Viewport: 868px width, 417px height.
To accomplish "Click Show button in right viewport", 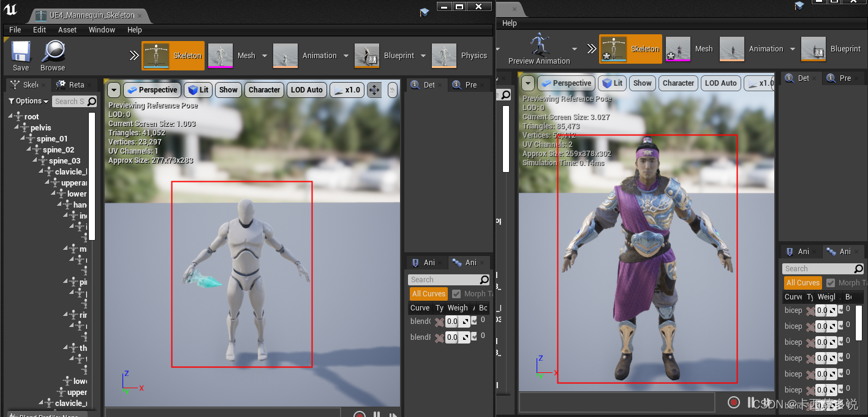I will point(643,83).
